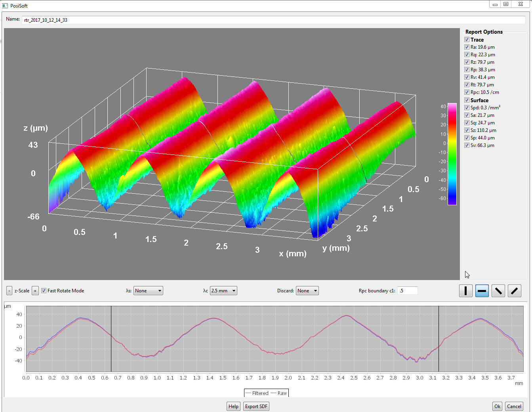
Task: Click the Rpc boundary c1 input field
Action: tap(407, 291)
